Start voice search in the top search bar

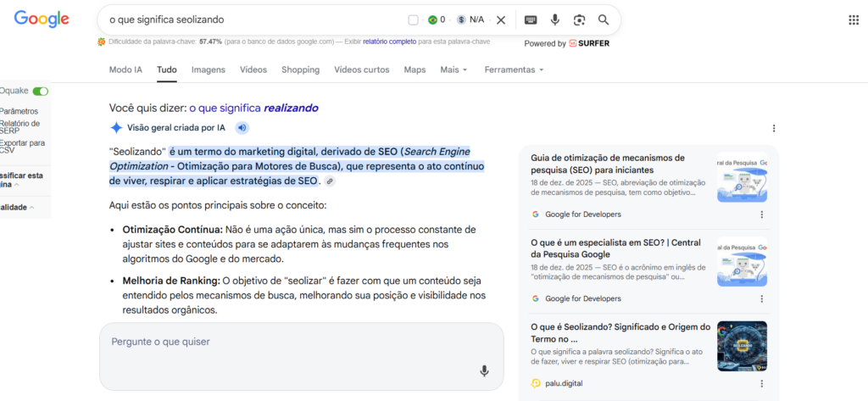554,20
